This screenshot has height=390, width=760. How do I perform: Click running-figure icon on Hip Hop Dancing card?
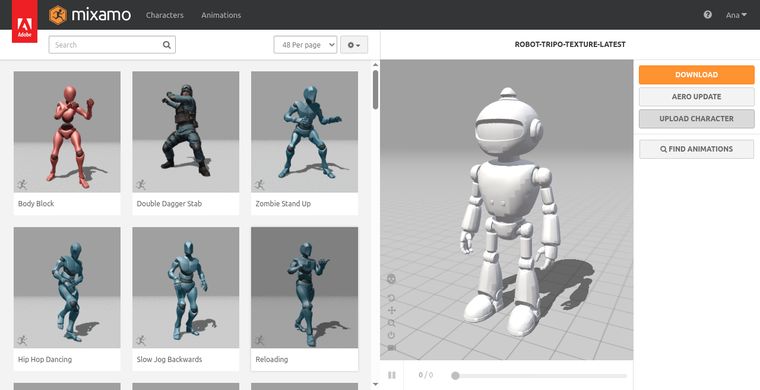click(22, 340)
